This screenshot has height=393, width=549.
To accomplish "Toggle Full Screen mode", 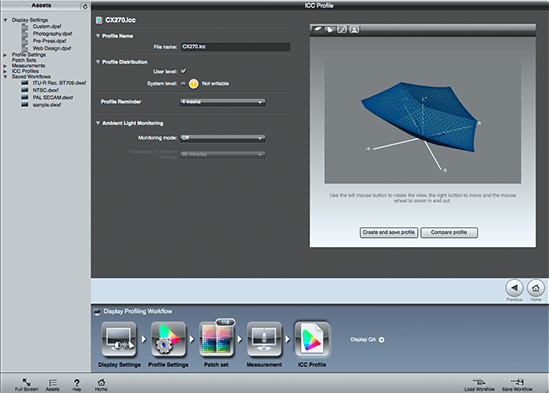I will pyautogui.click(x=26, y=385).
